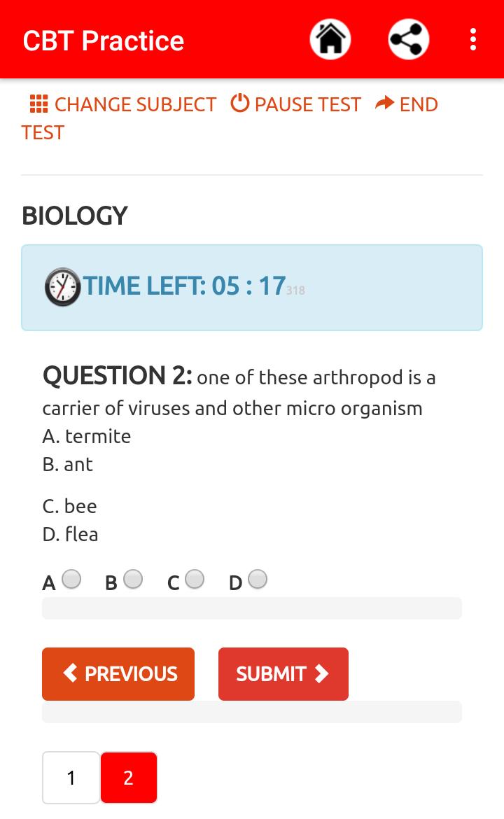Image resolution: width=504 pixels, height=819 pixels.
Task: Select radio option A for termite
Action: pyautogui.click(x=71, y=580)
